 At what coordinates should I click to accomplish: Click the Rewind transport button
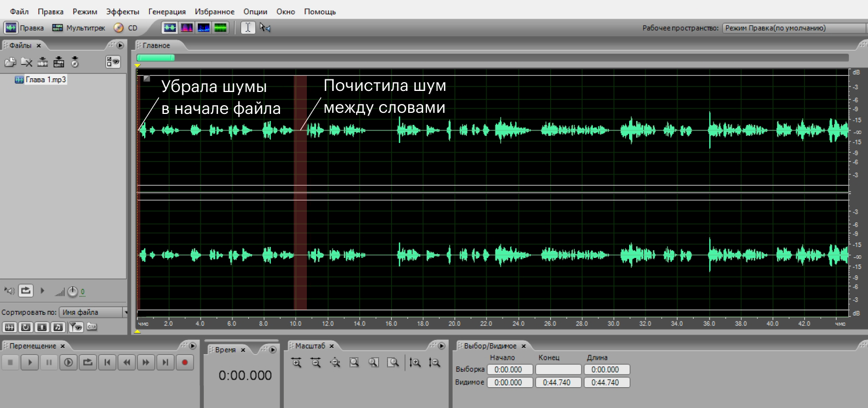127,362
